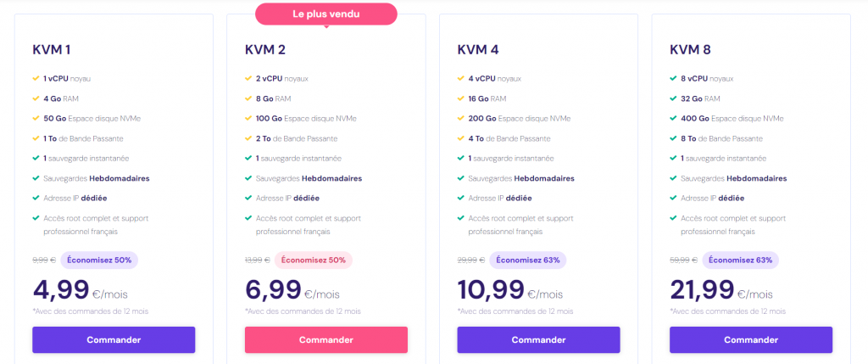Click the KVM 8 plan title
868x364 pixels.
(688, 49)
